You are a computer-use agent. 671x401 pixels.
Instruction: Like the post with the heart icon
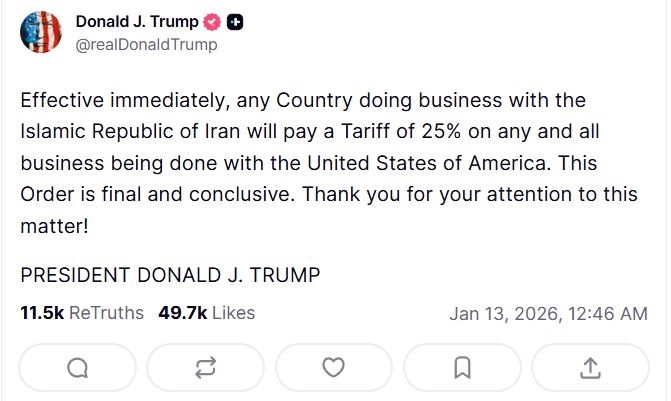(334, 369)
